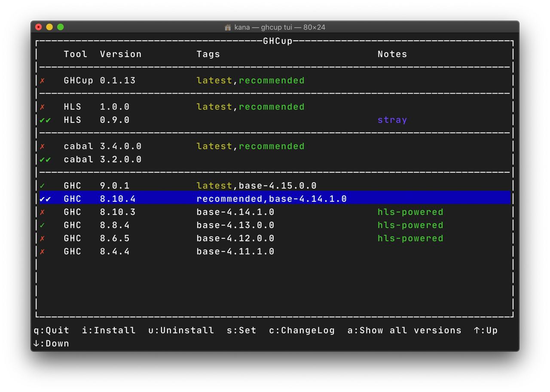The image size is (550, 392).
Task: Click 'latest,recommended' tags of HLS 1.0.0
Action: point(251,106)
